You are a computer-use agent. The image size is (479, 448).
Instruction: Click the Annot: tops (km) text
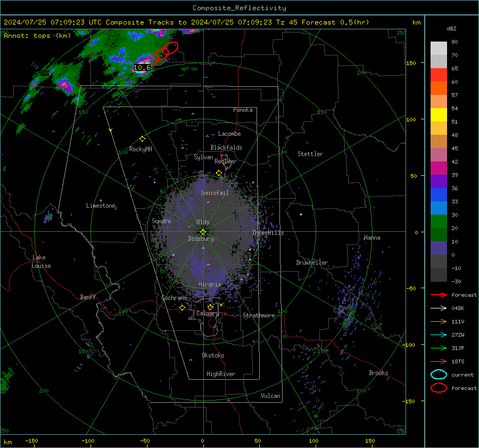pyautogui.click(x=37, y=36)
